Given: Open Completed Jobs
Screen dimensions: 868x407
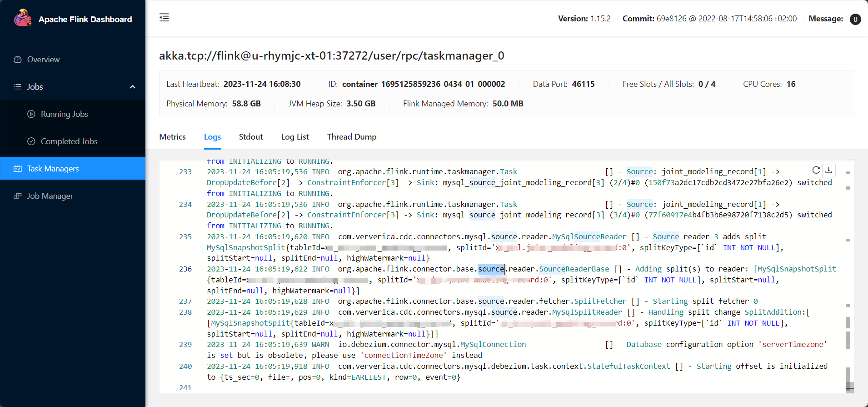Looking at the screenshot, I should [x=73, y=141].
